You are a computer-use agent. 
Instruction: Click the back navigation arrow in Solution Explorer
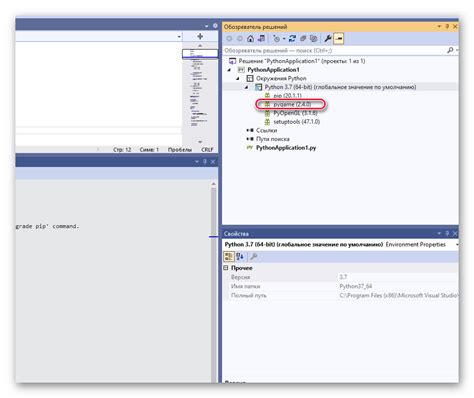coord(229,39)
